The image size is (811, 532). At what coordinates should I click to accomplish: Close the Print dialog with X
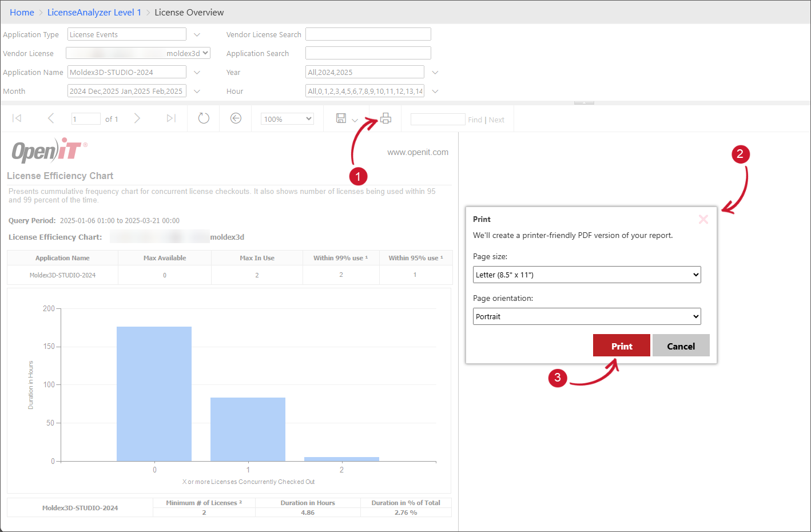point(703,220)
